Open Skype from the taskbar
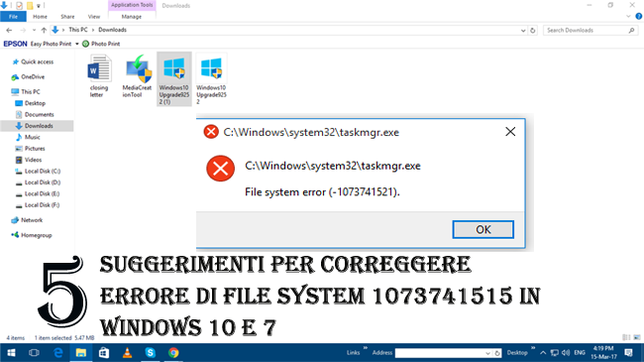The width and height of the screenshot is (644, 362). pyautogui.click(x=151, y=353)
